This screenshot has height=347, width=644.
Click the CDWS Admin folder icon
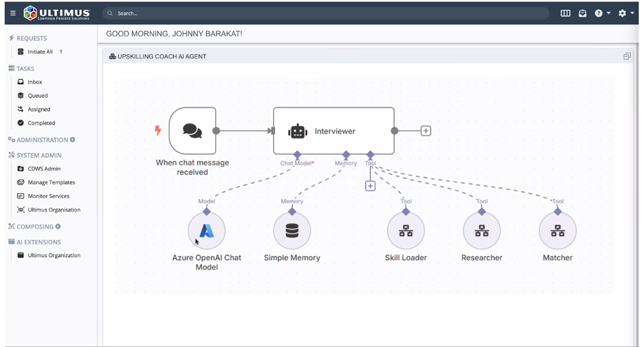click(x=20, y=169)
